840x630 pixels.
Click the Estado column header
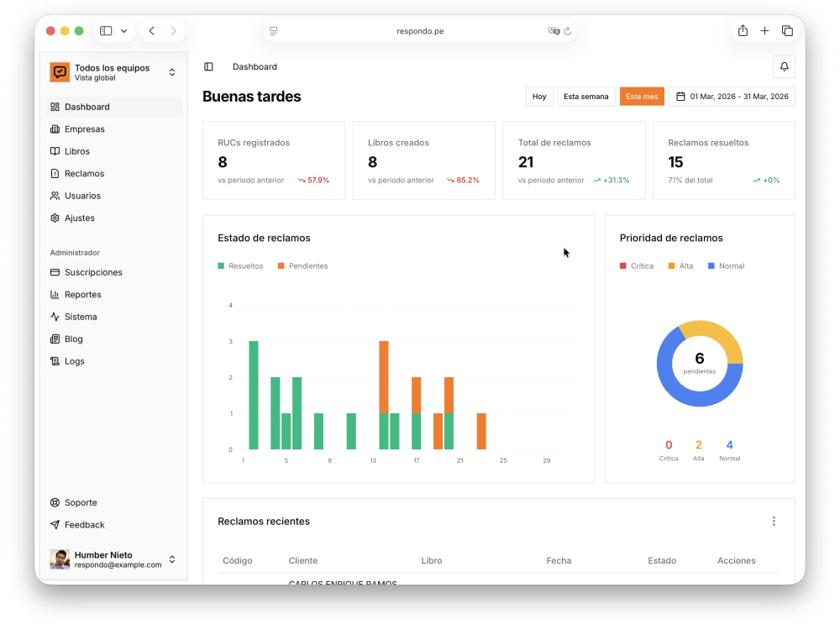(662, 560)
